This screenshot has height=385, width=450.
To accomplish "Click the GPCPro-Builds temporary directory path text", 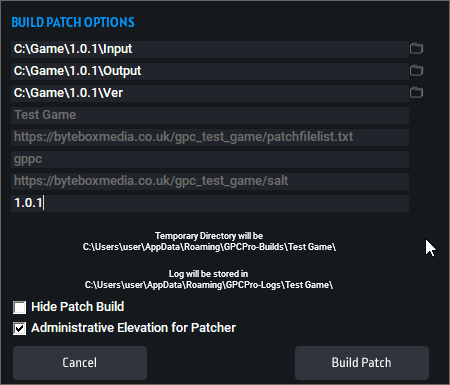I will (209, 247).
